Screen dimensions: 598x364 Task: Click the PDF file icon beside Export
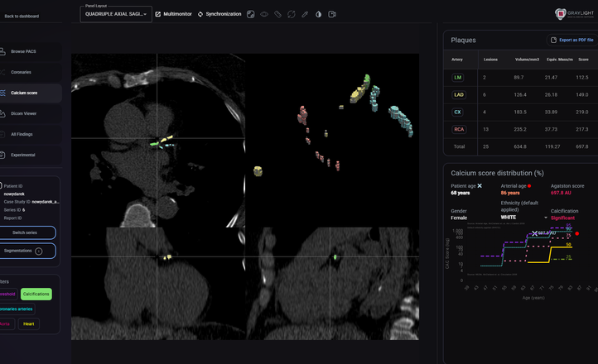(x=553, y=40)
